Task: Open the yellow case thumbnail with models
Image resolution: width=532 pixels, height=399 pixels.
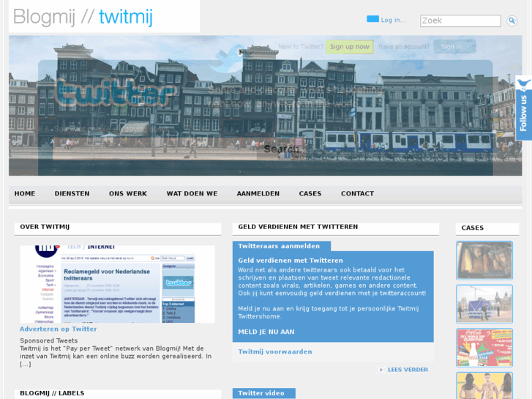Action: point(484,386)
